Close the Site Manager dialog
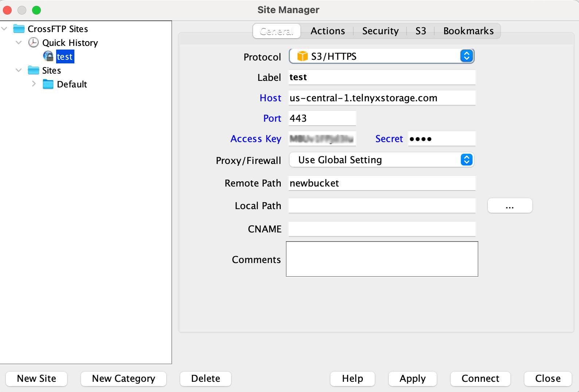The height and width of the screenshot is (392, 579). 548,379
